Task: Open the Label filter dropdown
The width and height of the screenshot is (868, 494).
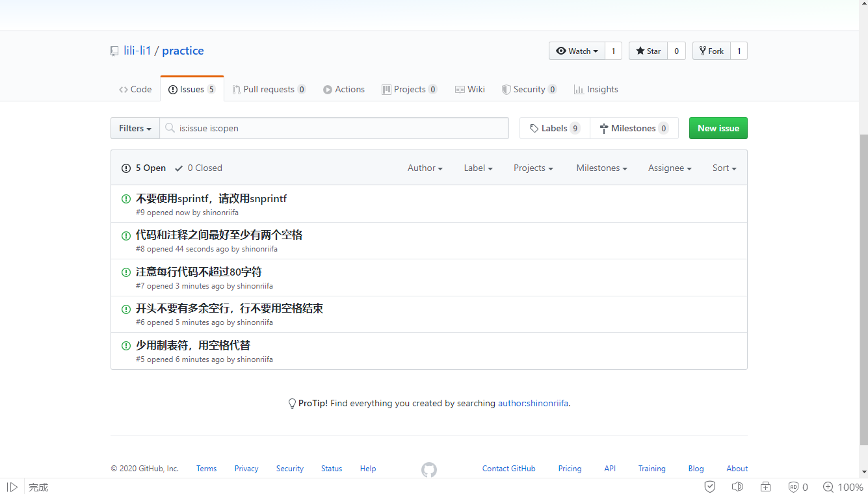Action: pos(479,168)
